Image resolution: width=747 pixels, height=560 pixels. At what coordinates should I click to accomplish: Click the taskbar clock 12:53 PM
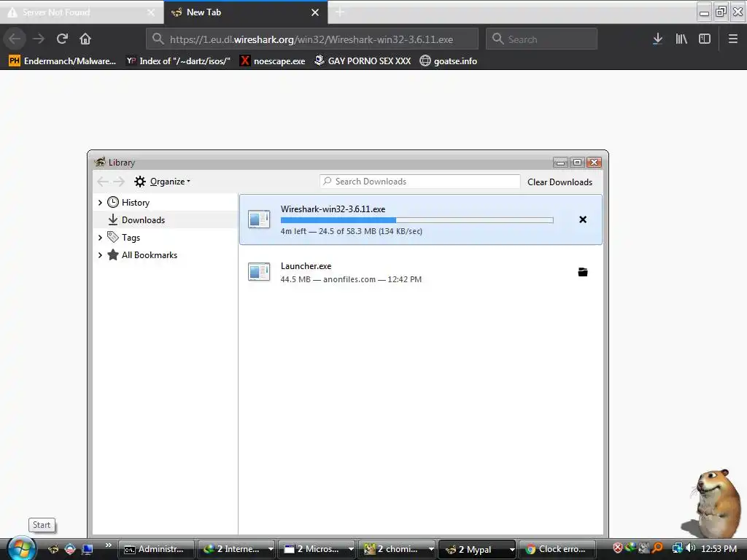(719, 549)
